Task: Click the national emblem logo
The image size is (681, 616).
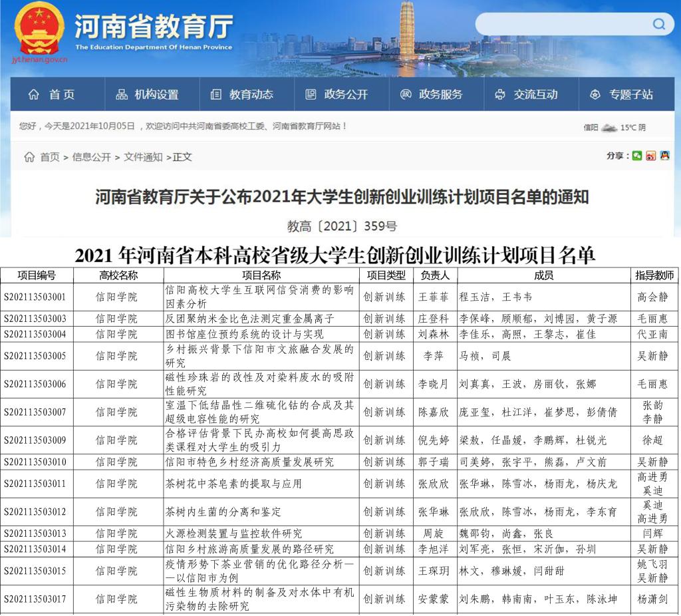Action: [x=39, y=29]
